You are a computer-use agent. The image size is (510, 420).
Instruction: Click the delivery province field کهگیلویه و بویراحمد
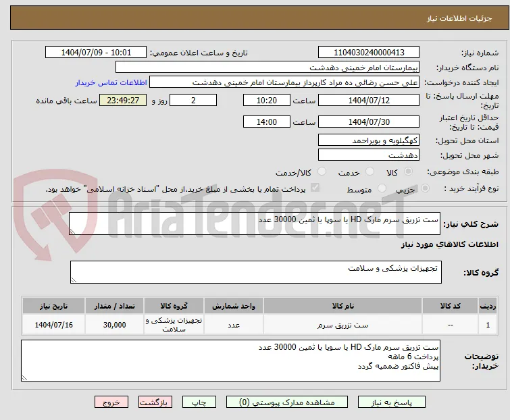(369, 140)
